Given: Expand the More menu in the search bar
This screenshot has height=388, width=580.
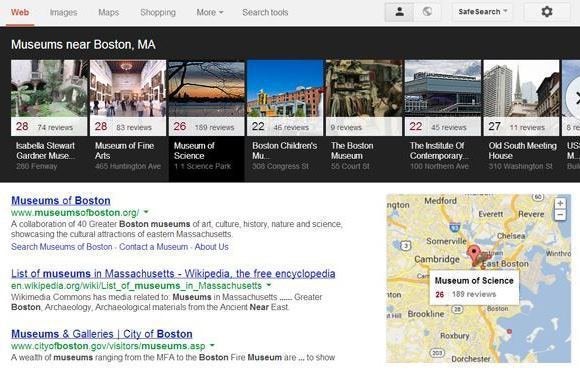Looking at the screenshot, I should coord(210,12).
